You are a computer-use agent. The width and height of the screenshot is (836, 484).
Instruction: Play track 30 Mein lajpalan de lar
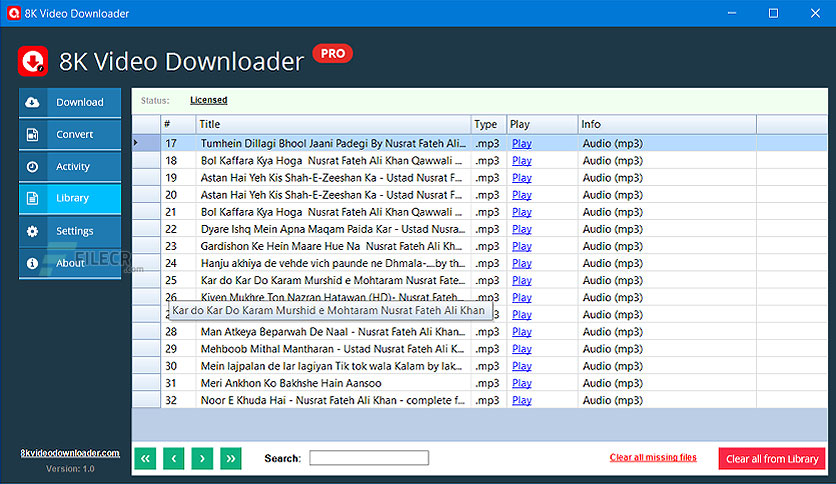click(521, 366)
